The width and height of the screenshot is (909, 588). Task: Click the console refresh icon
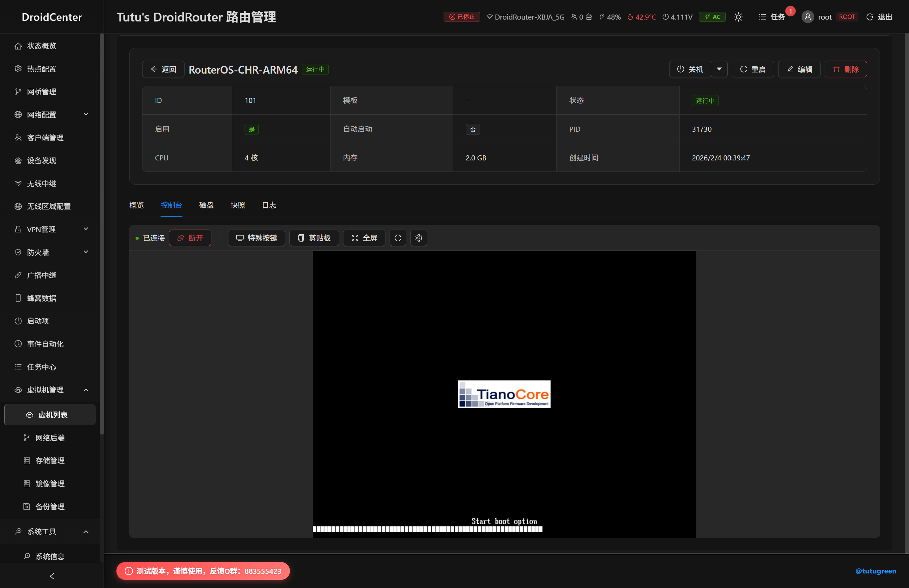click(397, 238)
